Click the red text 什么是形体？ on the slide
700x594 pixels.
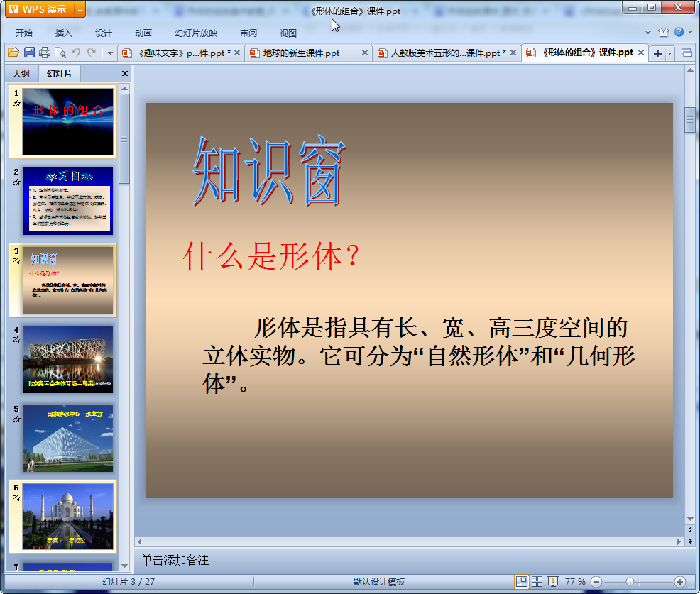pos(271,256)
